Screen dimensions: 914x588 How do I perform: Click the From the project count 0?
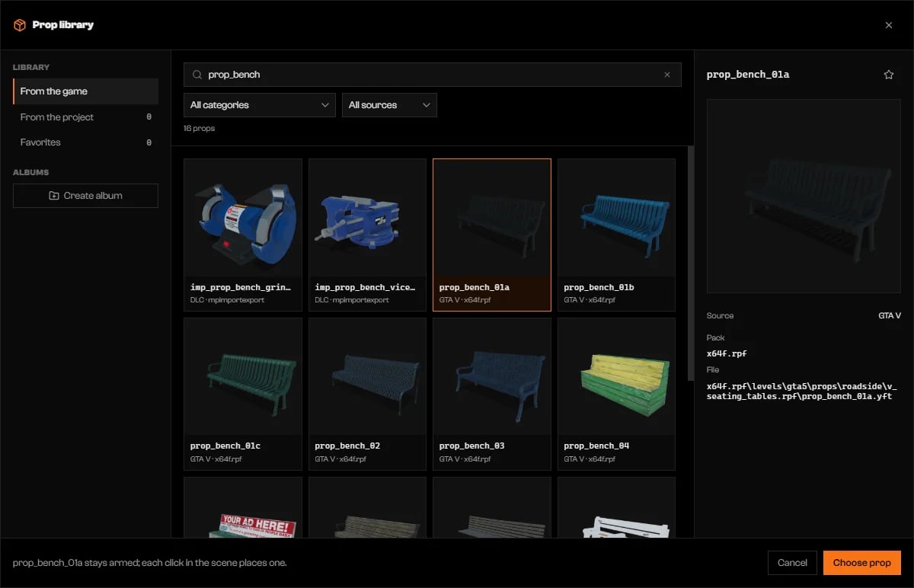pos(149,117)
